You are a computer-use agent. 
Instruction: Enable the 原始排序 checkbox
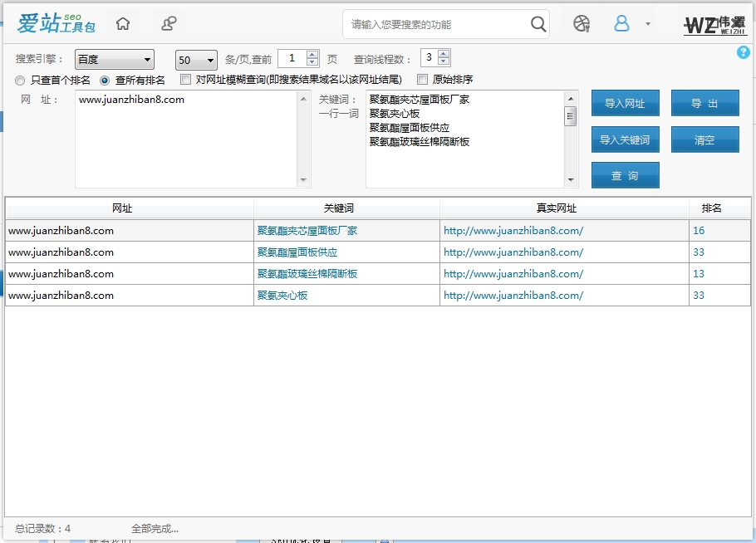(x=422, y=80)
